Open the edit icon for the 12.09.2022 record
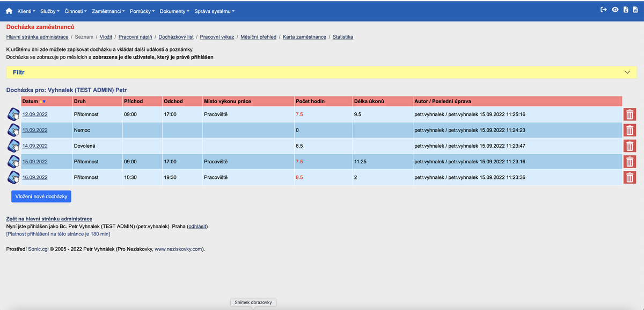This screenshot has width=644, height=310. tap(12, 114)
